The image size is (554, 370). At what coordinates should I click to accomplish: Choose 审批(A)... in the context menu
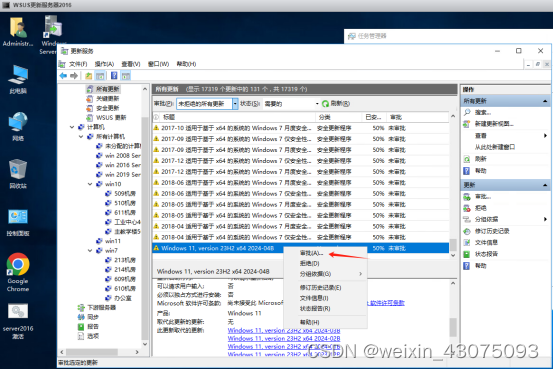[311, 253]
